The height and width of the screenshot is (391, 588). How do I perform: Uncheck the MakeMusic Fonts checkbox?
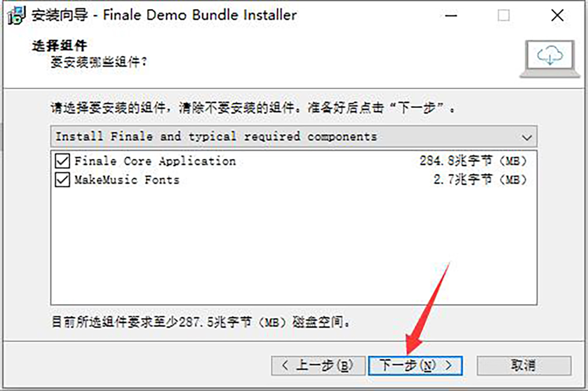[62, 180]
